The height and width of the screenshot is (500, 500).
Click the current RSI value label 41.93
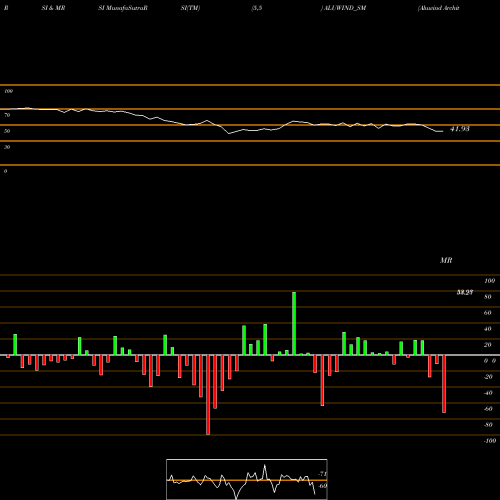[460, 129]
